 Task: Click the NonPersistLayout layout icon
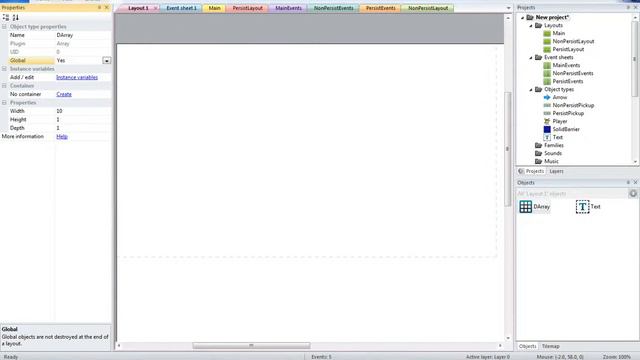tap(547, 41)
